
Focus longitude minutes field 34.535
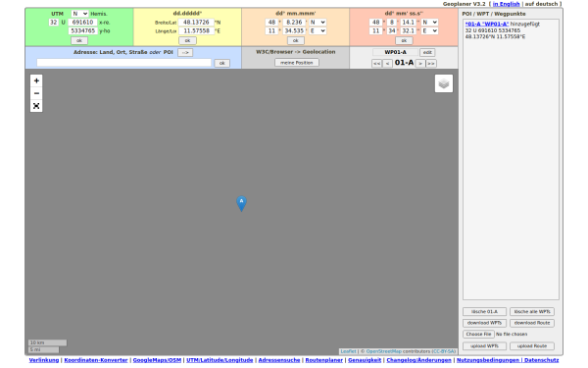[294, 30]
